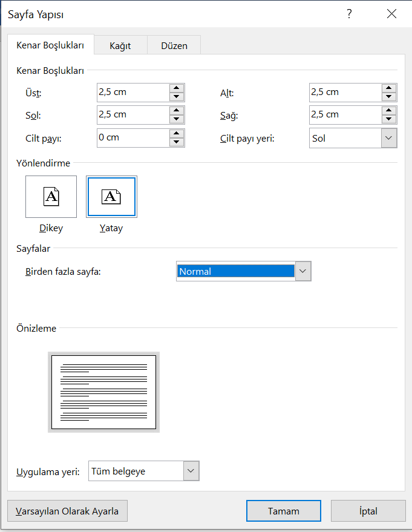Confirm settings with the Tamam button

[x=283, y=511]
